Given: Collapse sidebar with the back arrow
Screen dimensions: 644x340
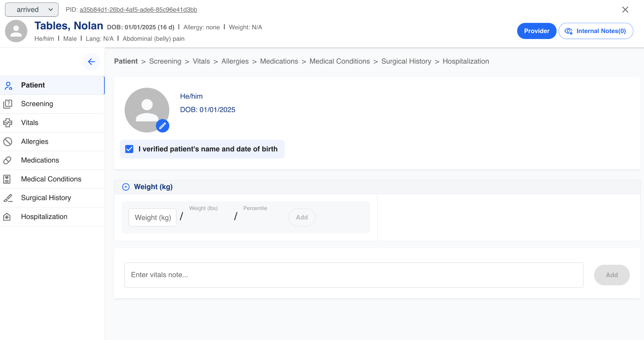Looking at the screenshot, I should pos(91,61).
